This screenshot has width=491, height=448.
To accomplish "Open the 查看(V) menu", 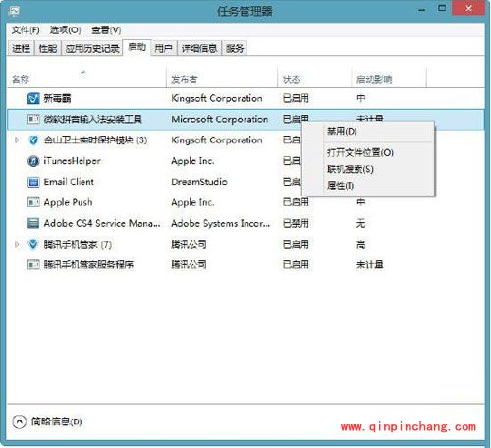I will click(x=106, y=30).
